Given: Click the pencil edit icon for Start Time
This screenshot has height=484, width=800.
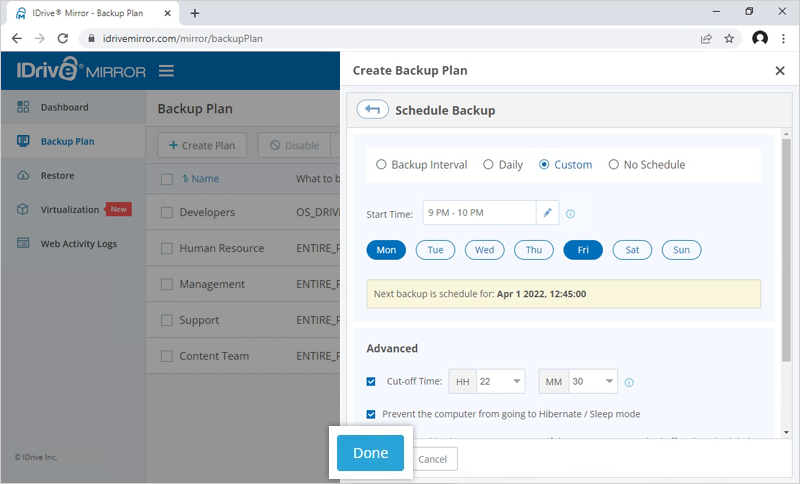Looking at the screenshot, I should coord(547,213).
